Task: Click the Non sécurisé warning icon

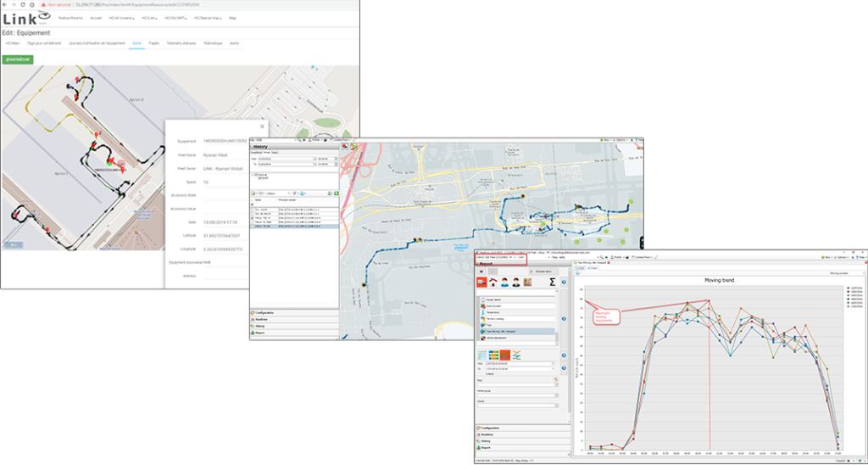Action: (44, 4)
